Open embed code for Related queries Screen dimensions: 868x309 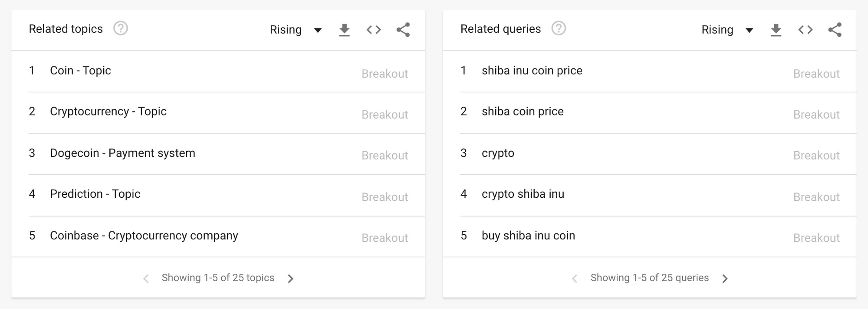coord(806,30)
